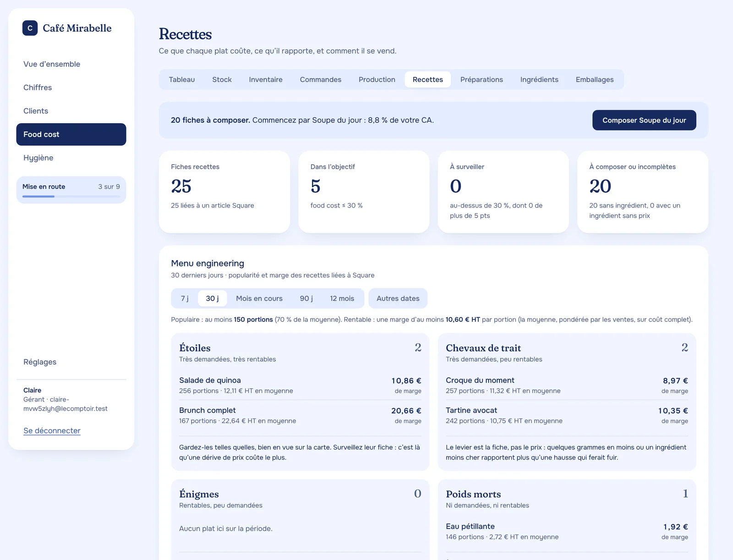Screen dimensions: 733x560
Task: Open the Croque du moment row
Action: pyautogui.click(x=567, y=385)
